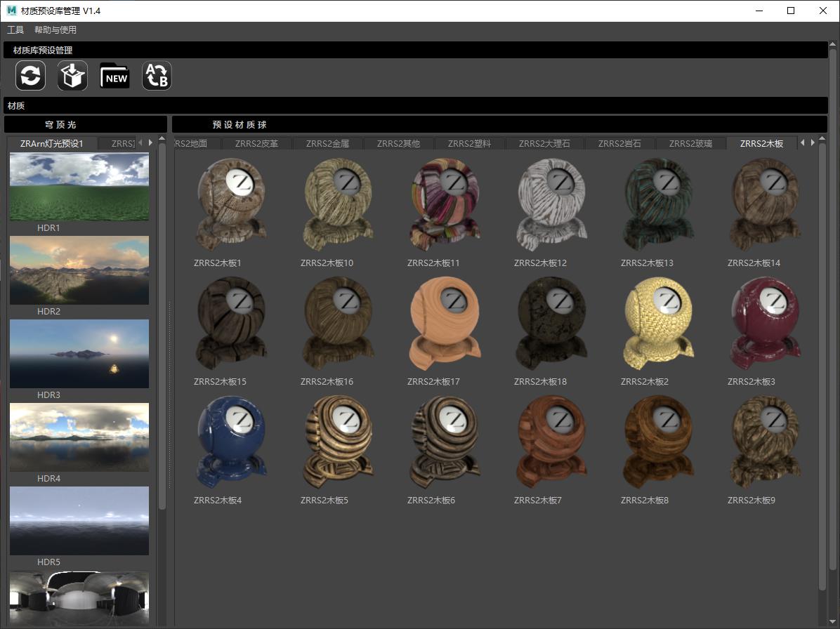Open the 帮助与使用 menu

55,30
